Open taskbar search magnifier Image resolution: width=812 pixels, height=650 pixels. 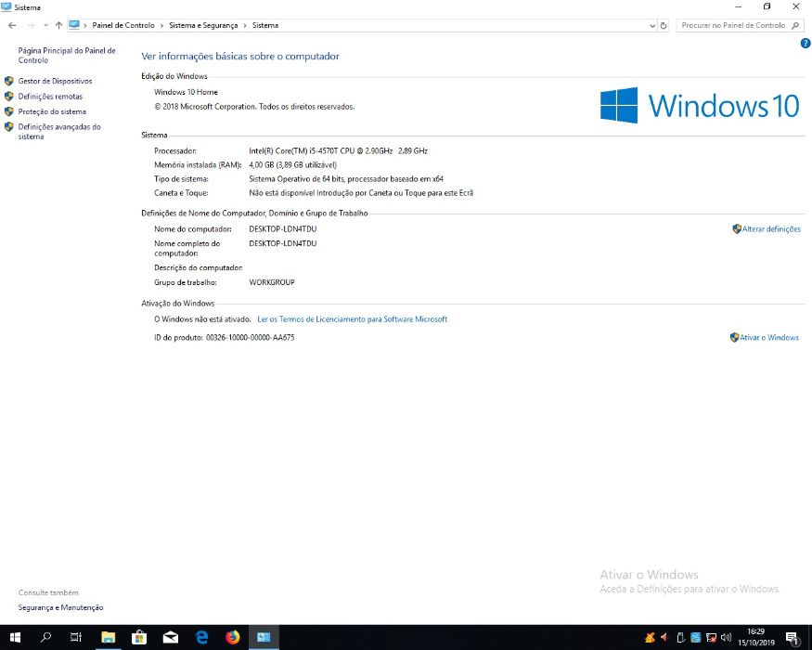tap(45, 637)
